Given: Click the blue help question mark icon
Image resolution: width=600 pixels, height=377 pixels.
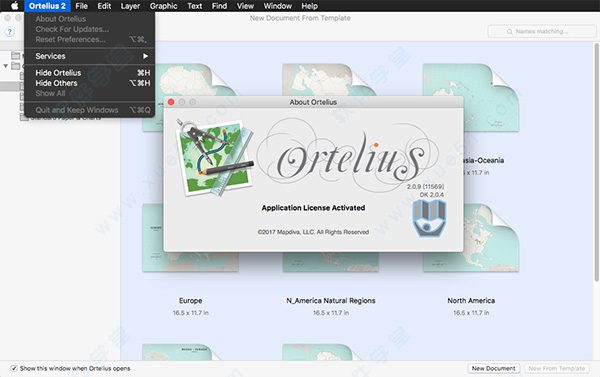Looking at the screenshot, I should (10, 32).
